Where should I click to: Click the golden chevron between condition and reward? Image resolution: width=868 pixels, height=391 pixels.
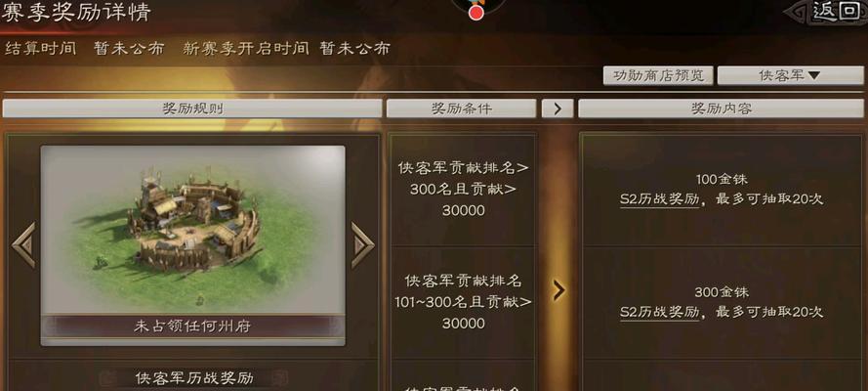click(559, 289)
